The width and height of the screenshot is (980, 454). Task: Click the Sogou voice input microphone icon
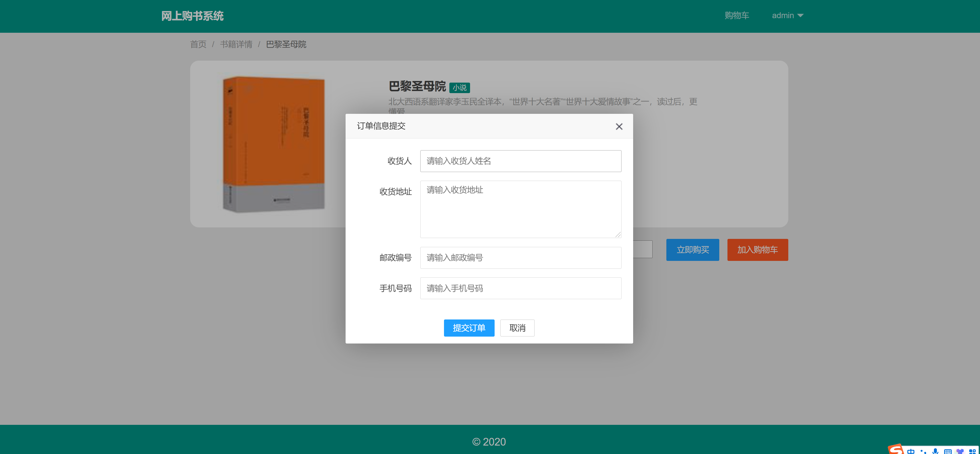coord(936,451)
